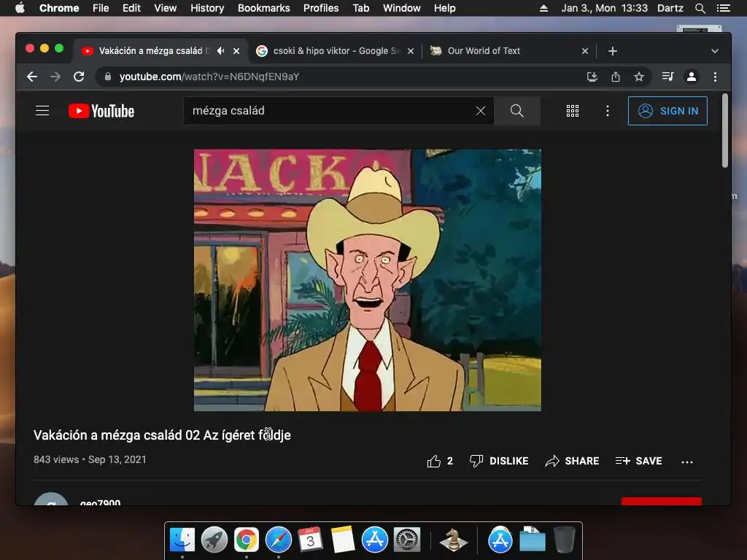The image size is (747, 560).
Task: Open System Preferences from the dock
Action: (407, 540)
